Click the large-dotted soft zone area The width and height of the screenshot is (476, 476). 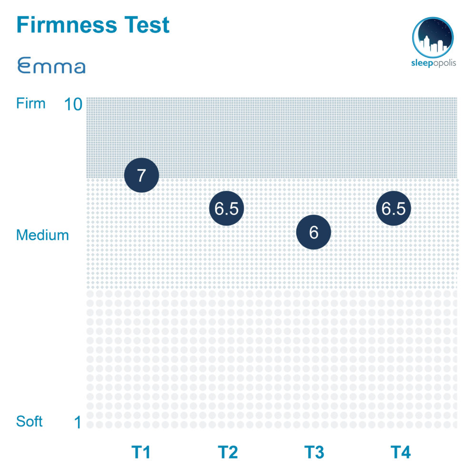click(272, 359)
